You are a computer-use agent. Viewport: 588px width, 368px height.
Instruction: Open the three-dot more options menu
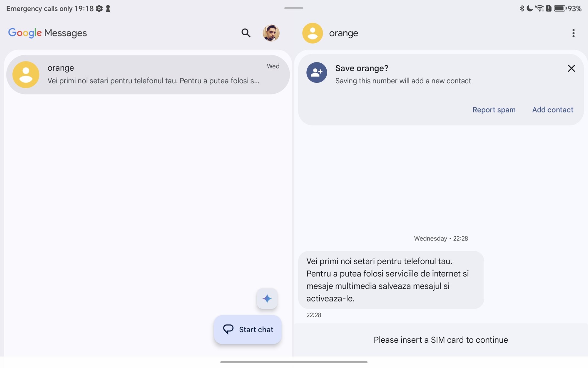point(573,33)
